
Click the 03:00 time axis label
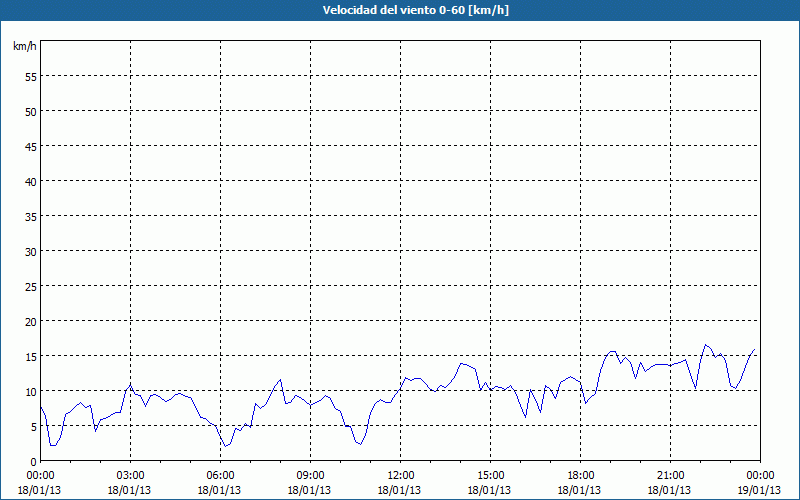click(131, 476)
